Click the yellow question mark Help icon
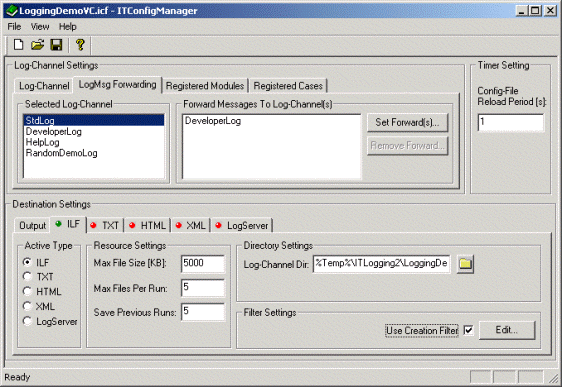The image size is (562, 387). [x=80, y=45]
